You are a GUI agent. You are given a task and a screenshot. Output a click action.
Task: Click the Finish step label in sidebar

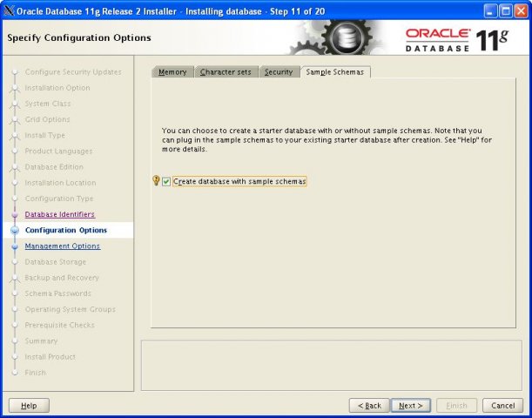pyautogui.click(x=36, y=373)
